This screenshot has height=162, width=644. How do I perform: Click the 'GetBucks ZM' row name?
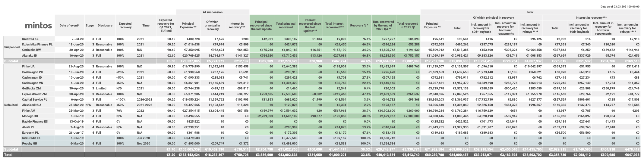tap(31, 88)
